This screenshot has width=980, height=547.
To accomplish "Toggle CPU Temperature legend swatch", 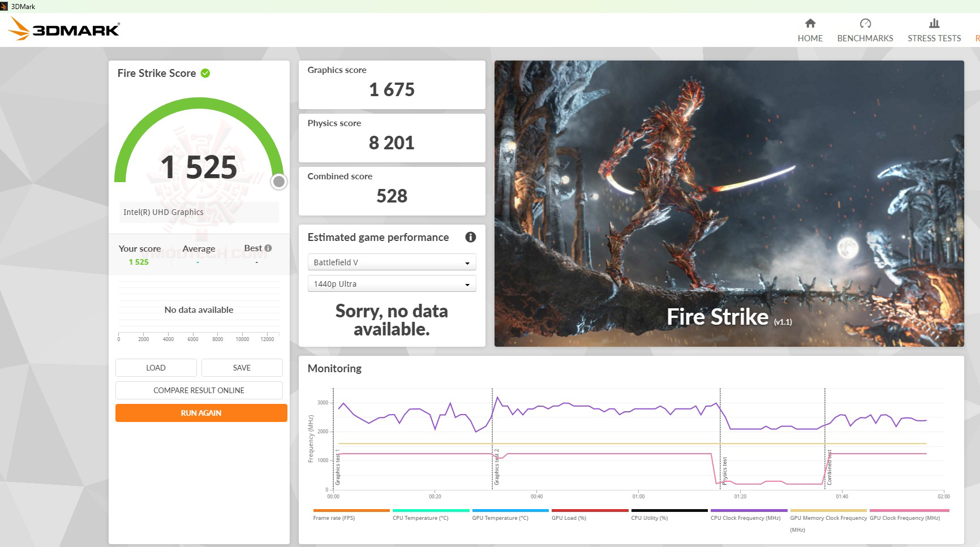I will (x=431, y=510).
